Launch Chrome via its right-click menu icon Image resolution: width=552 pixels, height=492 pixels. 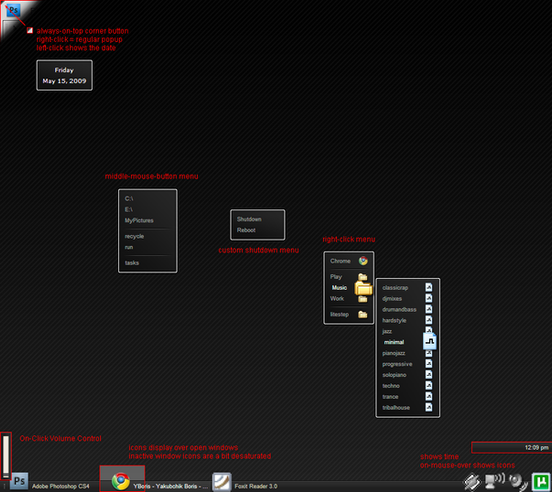[x=363, y=261]
